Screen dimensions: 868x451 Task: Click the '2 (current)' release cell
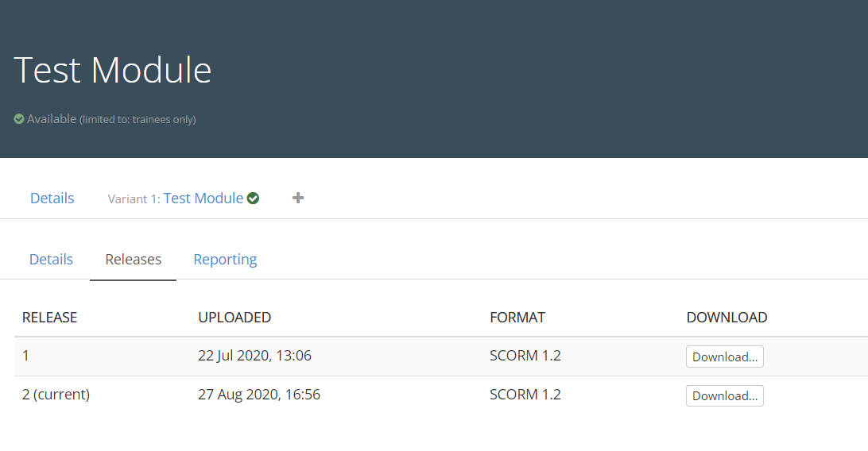[56, 395]
